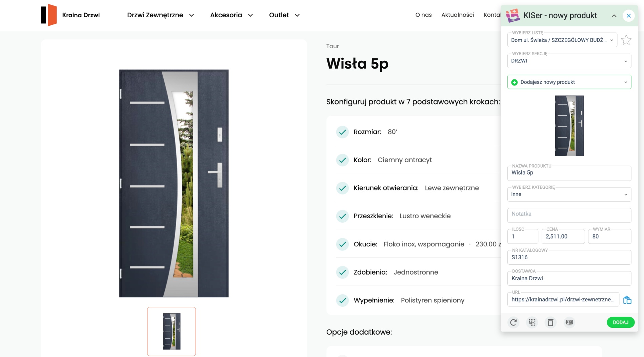This screenshot has width=644, height=357.
Task: Click the Przeszklenie checkmark circle
Action: (342, 216)
